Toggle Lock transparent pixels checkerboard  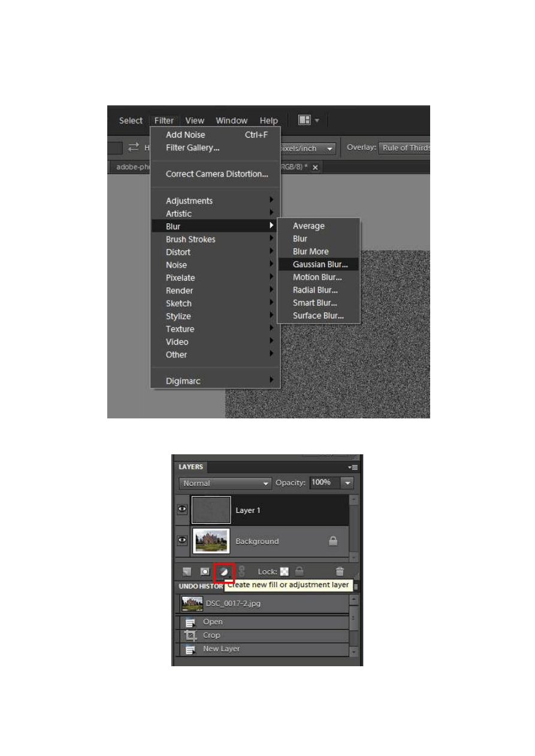point(285,572)
